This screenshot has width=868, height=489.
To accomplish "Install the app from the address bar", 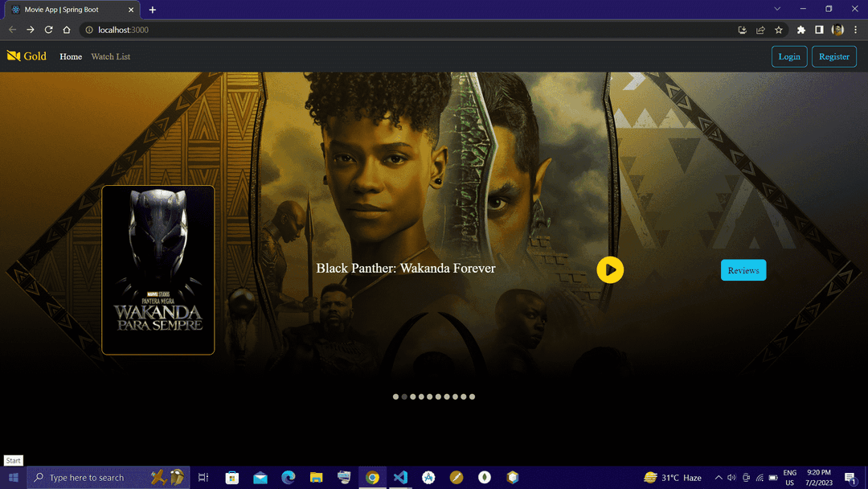I will (x=743, y=30).
